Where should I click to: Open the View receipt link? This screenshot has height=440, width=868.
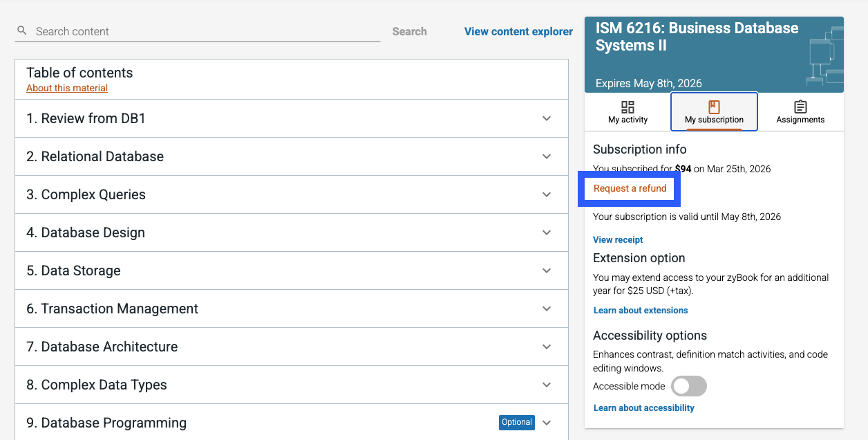(618, 239)
